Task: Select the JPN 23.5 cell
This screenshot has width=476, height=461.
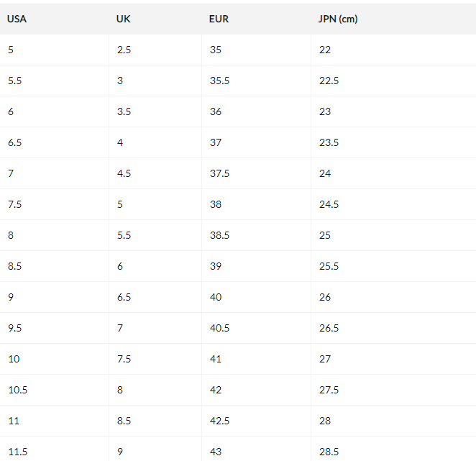Action: (x=329, y=142)
